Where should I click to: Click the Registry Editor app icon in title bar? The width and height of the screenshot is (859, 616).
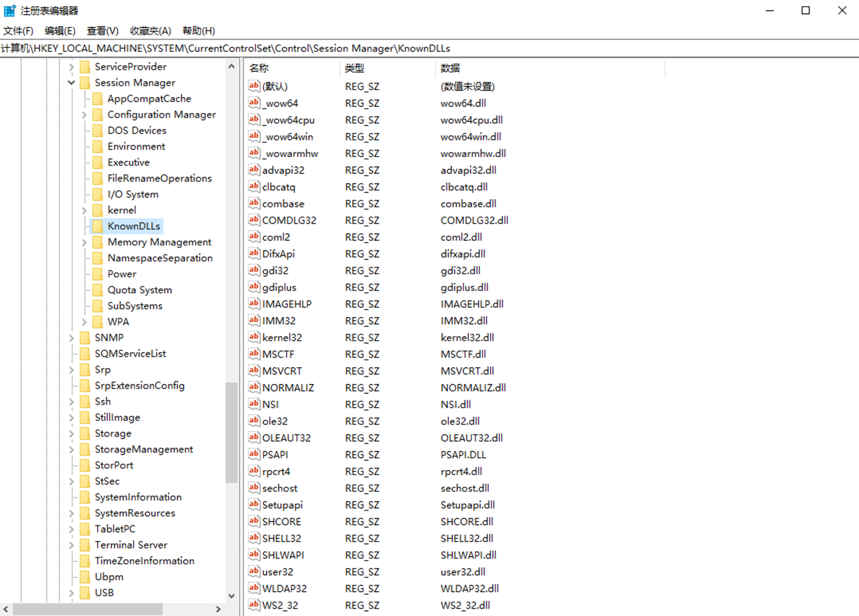tap(10, 10)
